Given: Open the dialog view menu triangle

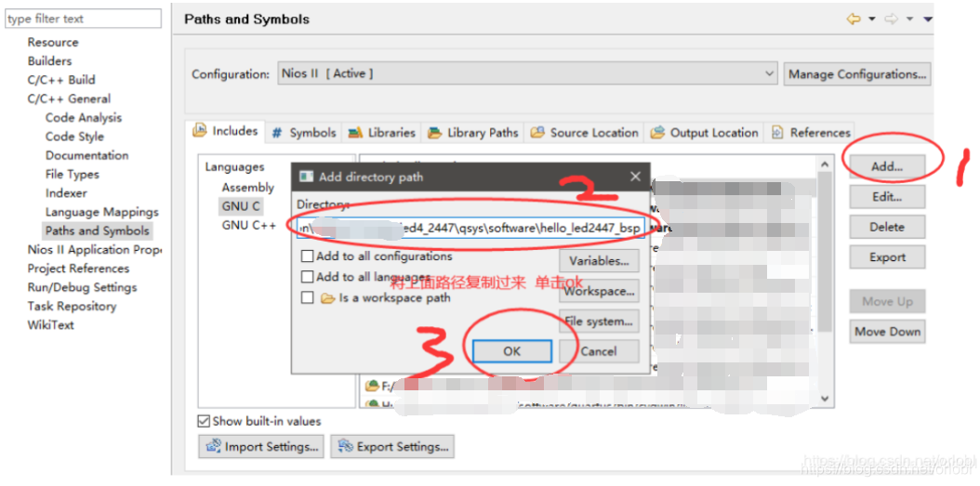Looking at the screenshot, I should coord(928,20).
